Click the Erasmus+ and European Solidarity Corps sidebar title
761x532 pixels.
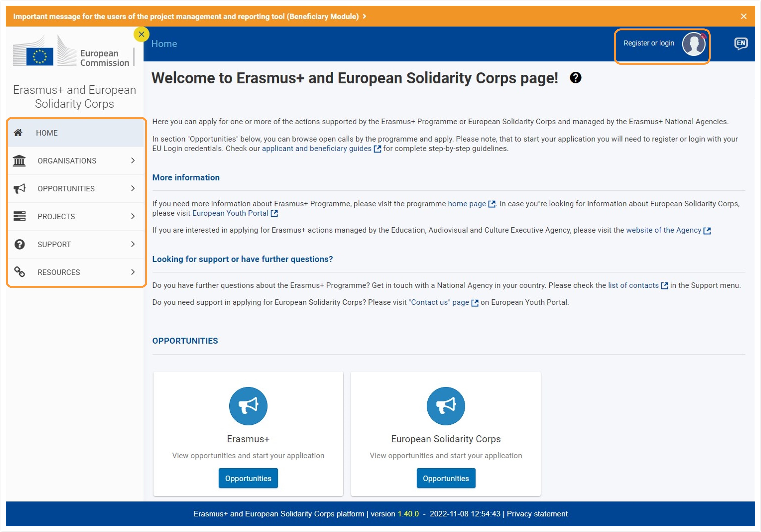pyautogui.click(x=74, y=97)
